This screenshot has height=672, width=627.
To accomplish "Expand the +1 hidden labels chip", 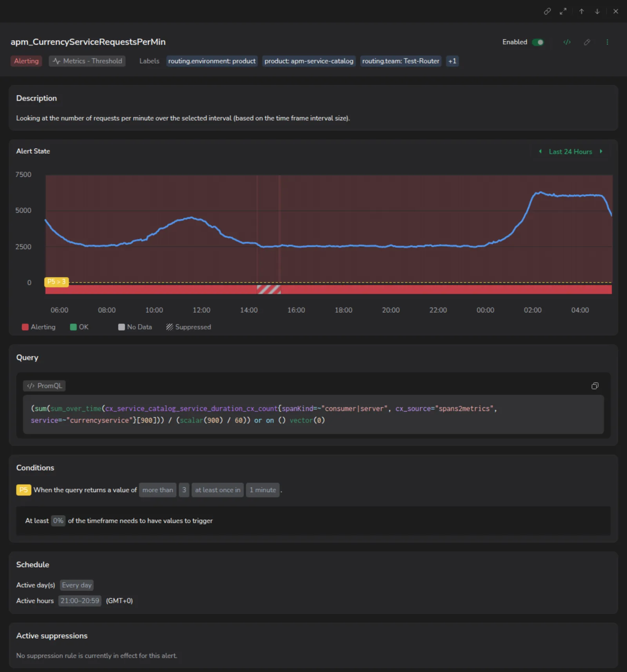I will [x=452, y=61].
